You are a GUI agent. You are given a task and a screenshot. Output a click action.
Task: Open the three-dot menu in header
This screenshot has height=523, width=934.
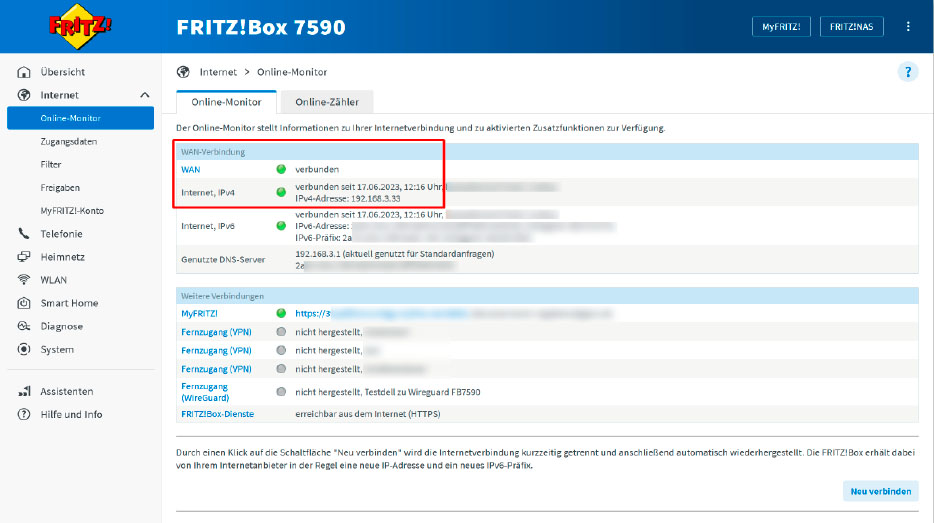pyautogui.click(x=908, y=27)
